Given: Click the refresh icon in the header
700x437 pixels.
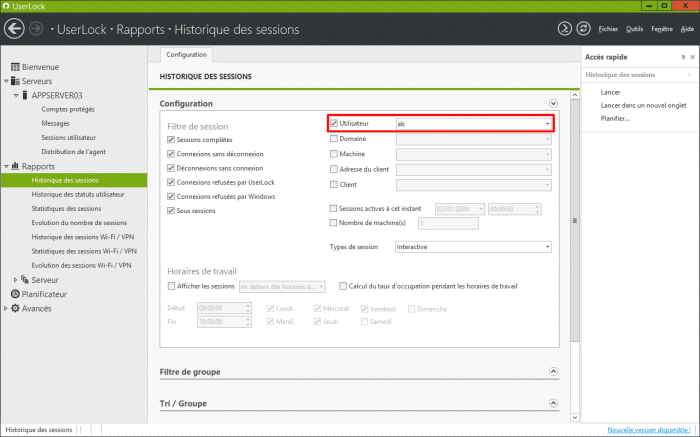Looking at the screenshot, I should tap(583, 29).
